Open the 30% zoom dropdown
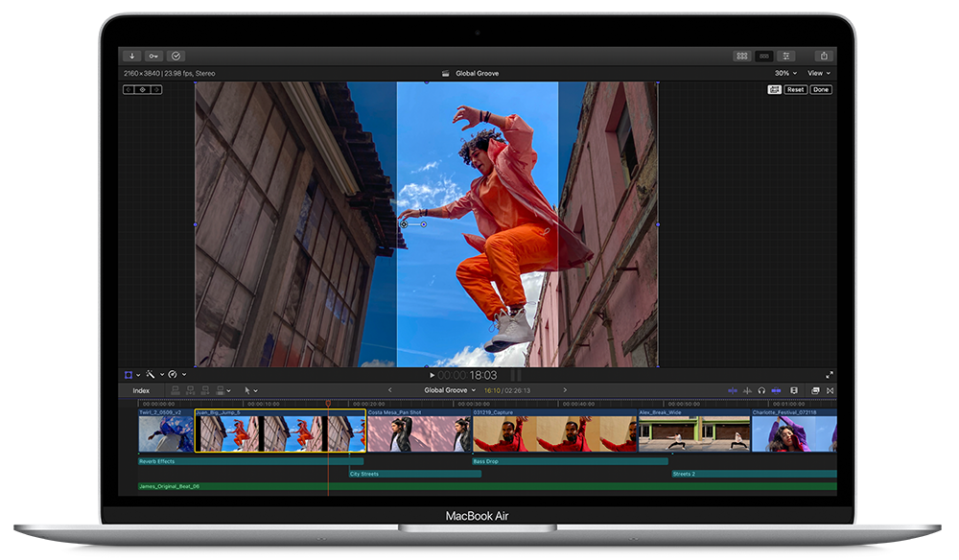 coord(786,73)
